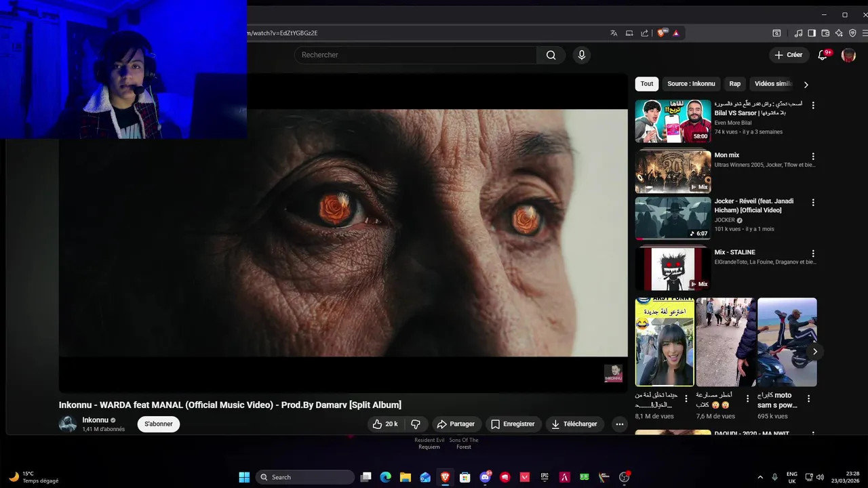
Task: Click the install app icon in address bar
Action: [x=629, y=33]
